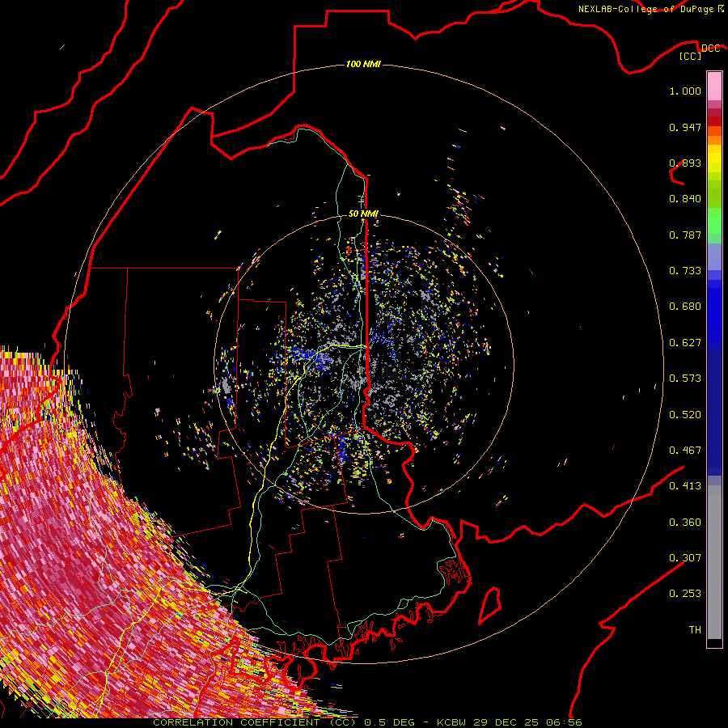Click the 50 NMI range ring label
The image size is (728, 728).
(x=363, y=214)
